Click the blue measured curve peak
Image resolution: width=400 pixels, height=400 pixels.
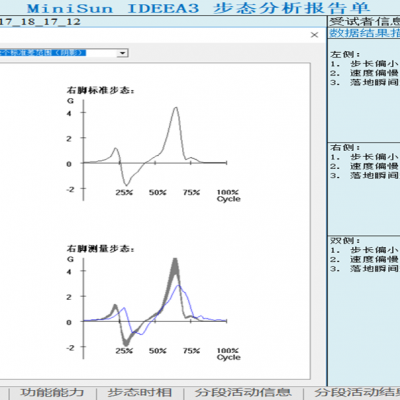[x=179, y=285]
